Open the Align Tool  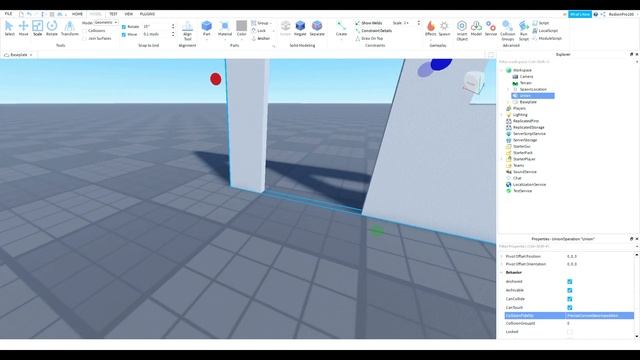(187, 31)
